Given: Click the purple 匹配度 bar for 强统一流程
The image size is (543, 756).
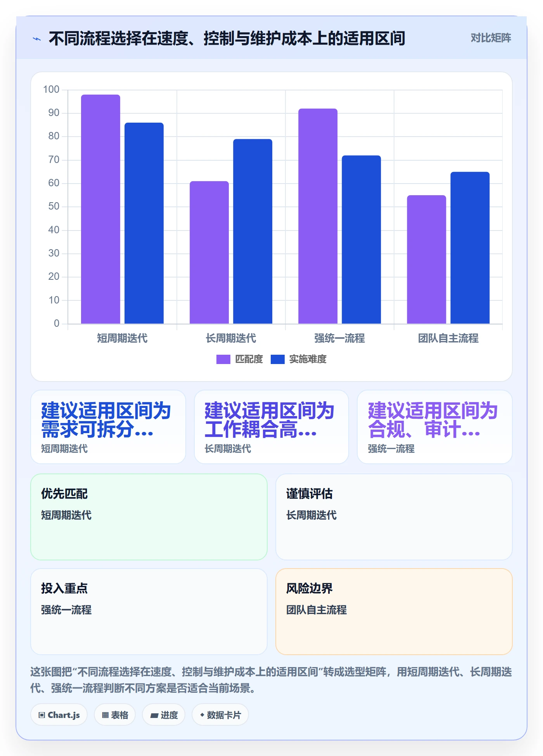Looking at the screenshot, I should pos(318,216).
